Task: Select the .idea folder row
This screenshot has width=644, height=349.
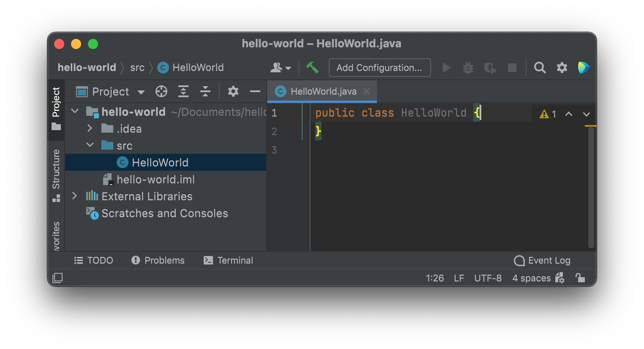Action: point(166,128)
